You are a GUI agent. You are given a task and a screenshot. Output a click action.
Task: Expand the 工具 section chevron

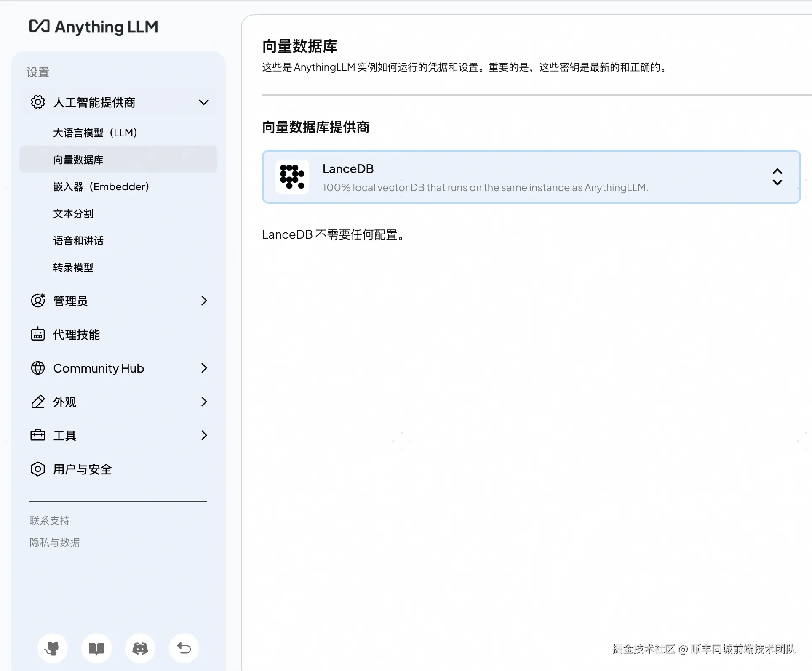point(204,435)
